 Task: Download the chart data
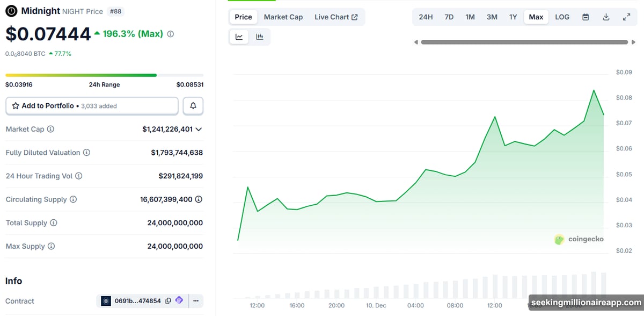coord(606,17)
